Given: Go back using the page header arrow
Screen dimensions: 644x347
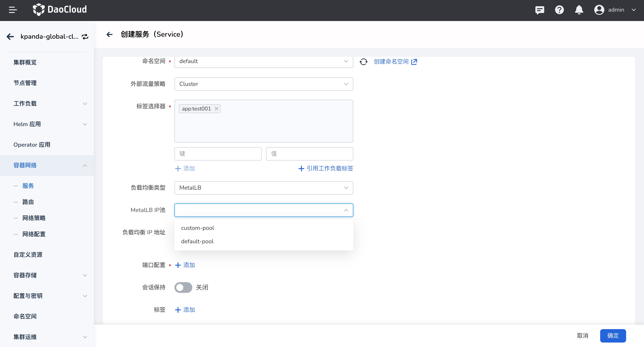Looking at the screenshot, I should [x=110, y=34].
